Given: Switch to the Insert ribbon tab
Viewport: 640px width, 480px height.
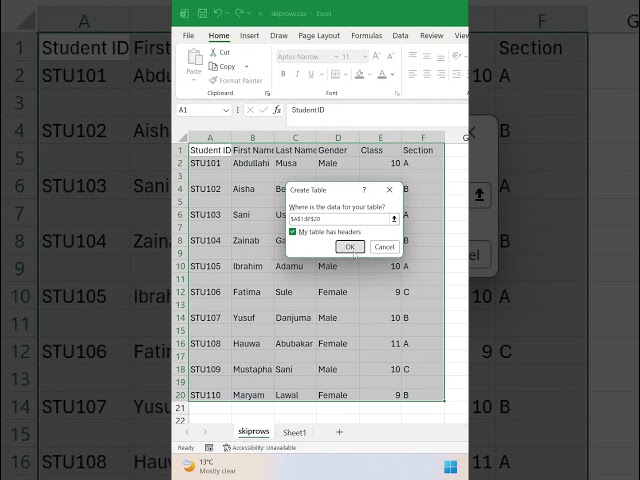Looking at the screenshot, I should [x=249, y=36].
